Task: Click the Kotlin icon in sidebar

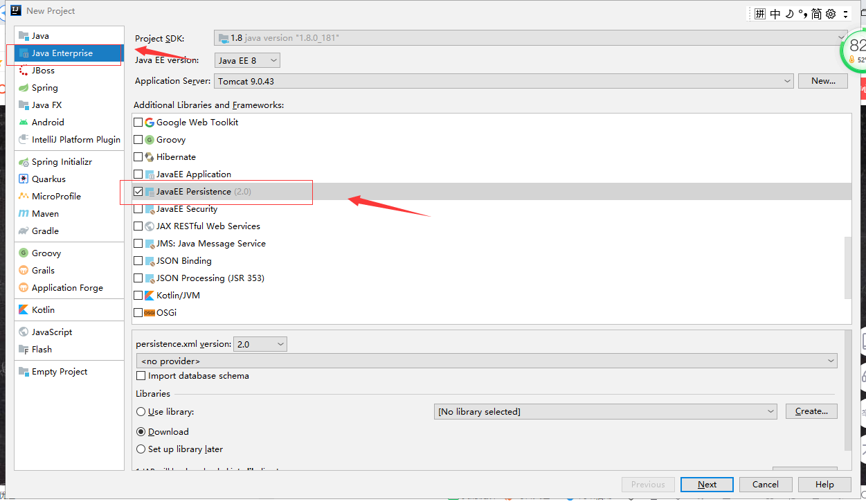Action: pos(24,309)
